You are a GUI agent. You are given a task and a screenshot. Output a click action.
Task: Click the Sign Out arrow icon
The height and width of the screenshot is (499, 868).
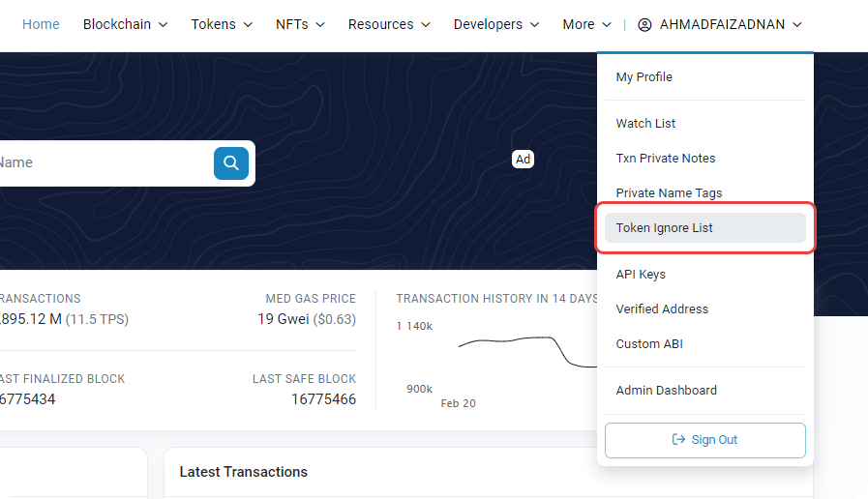point(678,440)
